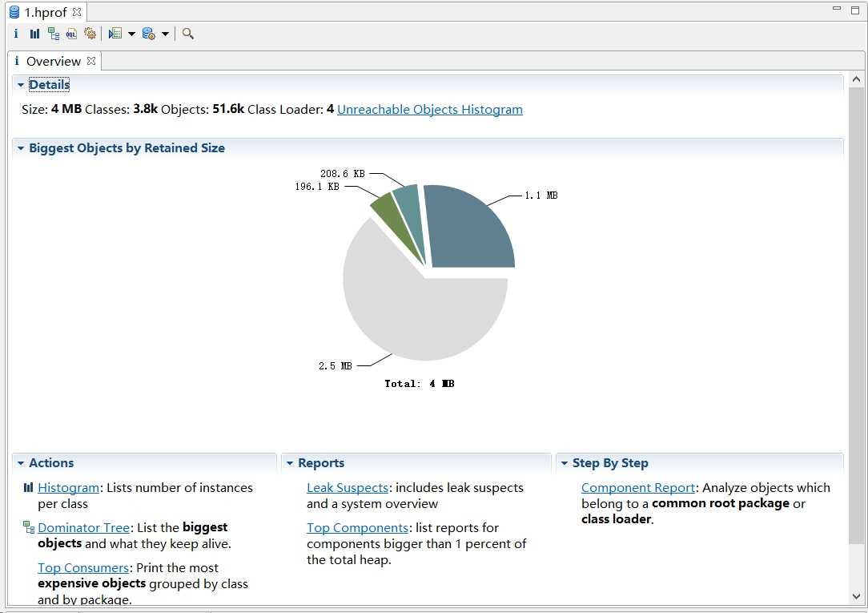Click the '196.1 KB' pie label

pos(317,187)
